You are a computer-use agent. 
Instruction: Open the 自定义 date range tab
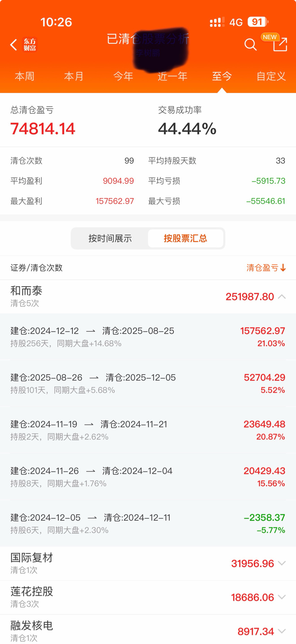(271, 76)
